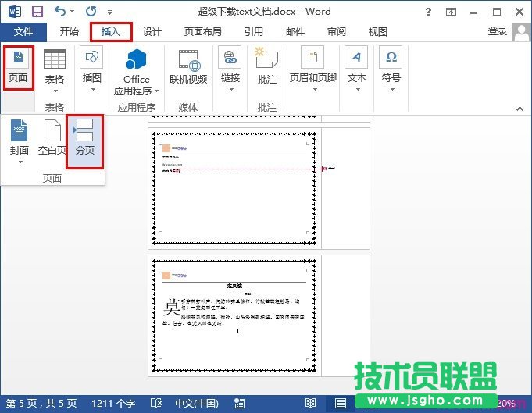
Task: Insert a page break with 分页
Action: pyautogui.click(x=85, y=141)
